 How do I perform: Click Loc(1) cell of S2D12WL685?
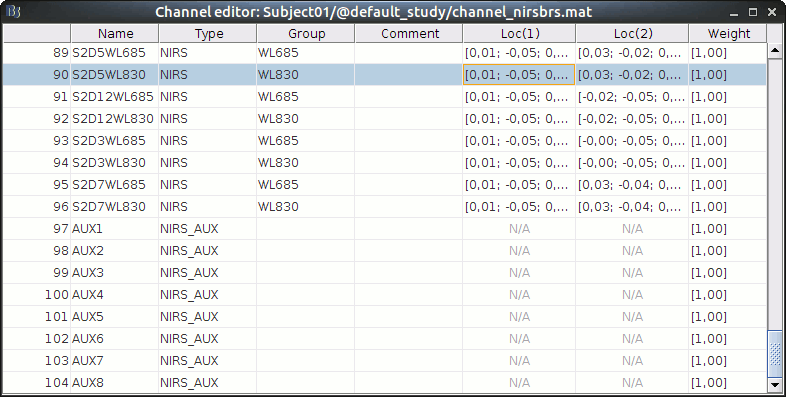click(x=519, y=97)
